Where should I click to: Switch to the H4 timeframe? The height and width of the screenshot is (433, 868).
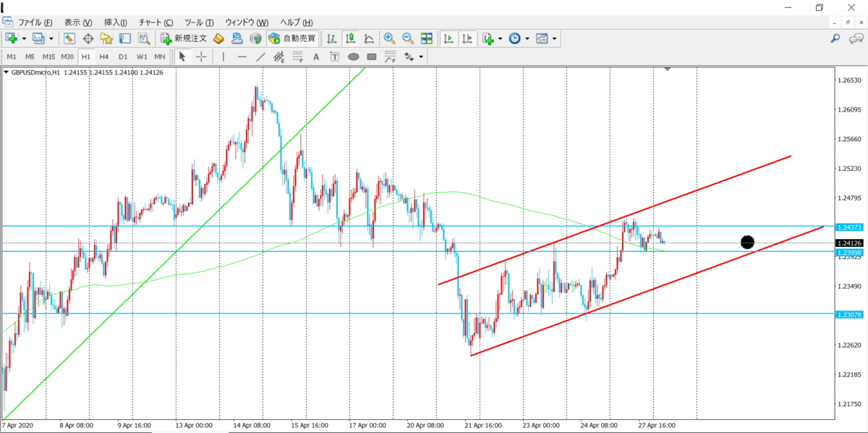pyautogui.click(x=104, y=56)
